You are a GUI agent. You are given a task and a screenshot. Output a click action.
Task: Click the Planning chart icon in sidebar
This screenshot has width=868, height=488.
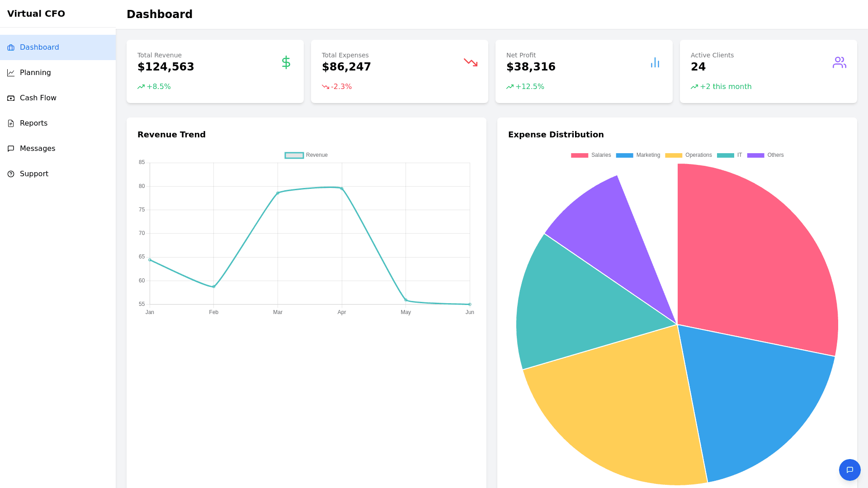(x=11, y=73)
